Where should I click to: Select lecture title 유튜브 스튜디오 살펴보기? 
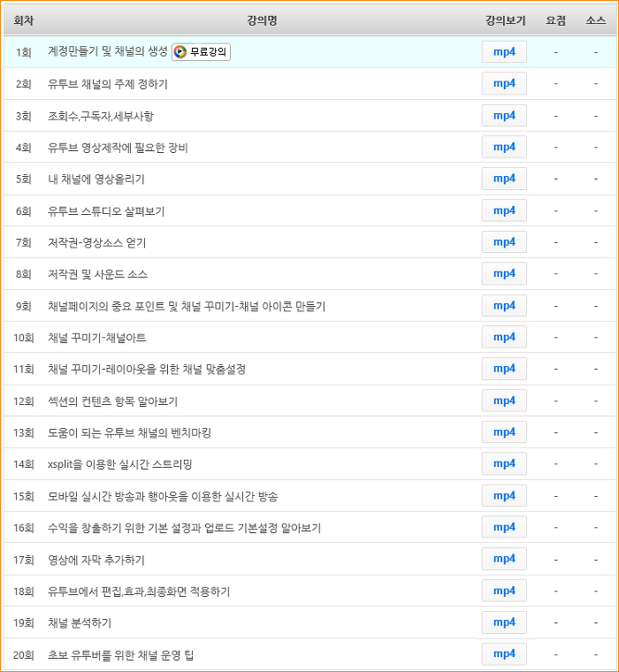point(106,211)
